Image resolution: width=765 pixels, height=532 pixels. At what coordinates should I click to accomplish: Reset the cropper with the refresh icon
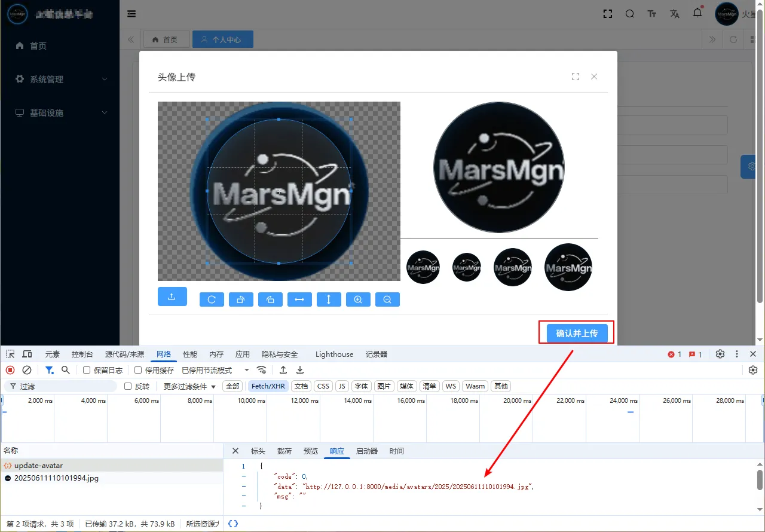[212, 299]
